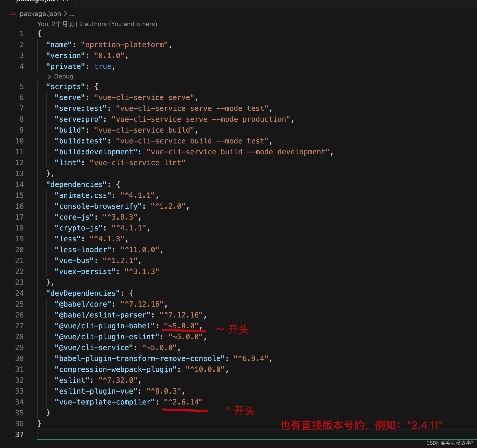
Task: Click the "vue-template-compiler" dependency name
Action: [105, 402]
